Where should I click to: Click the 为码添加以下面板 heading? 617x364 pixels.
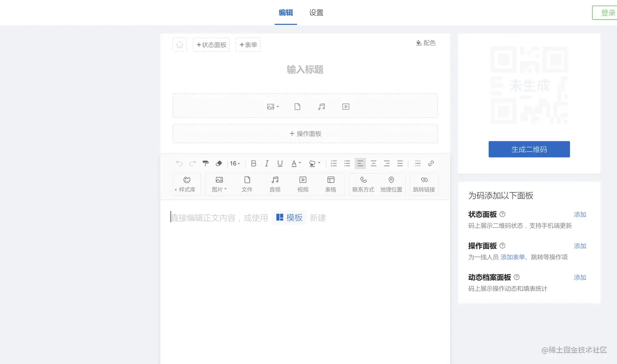pos(501,196)
